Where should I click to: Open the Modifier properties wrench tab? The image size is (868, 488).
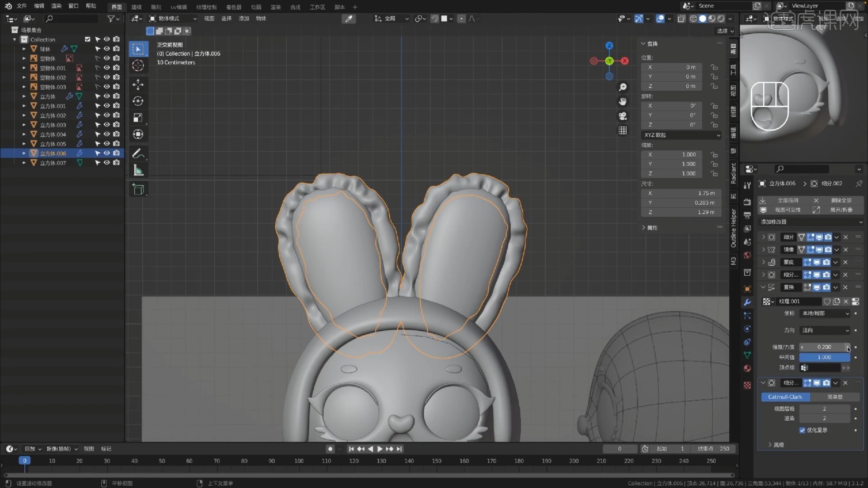coord(747,302)
